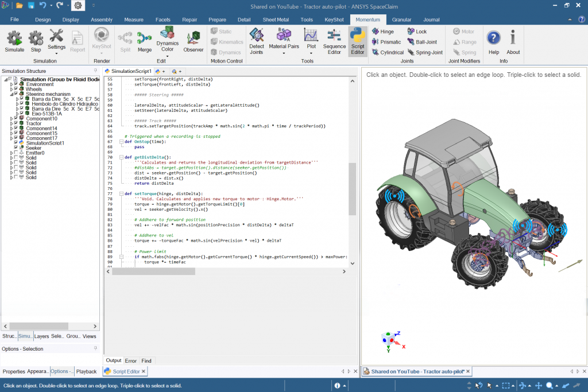Collapse the getDistDelta function code fold

click(122, 157)
